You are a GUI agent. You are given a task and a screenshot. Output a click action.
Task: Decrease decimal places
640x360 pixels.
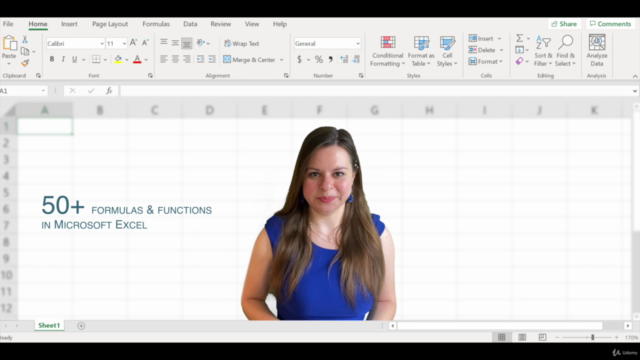pyautogui.click(x=356, y=60)
